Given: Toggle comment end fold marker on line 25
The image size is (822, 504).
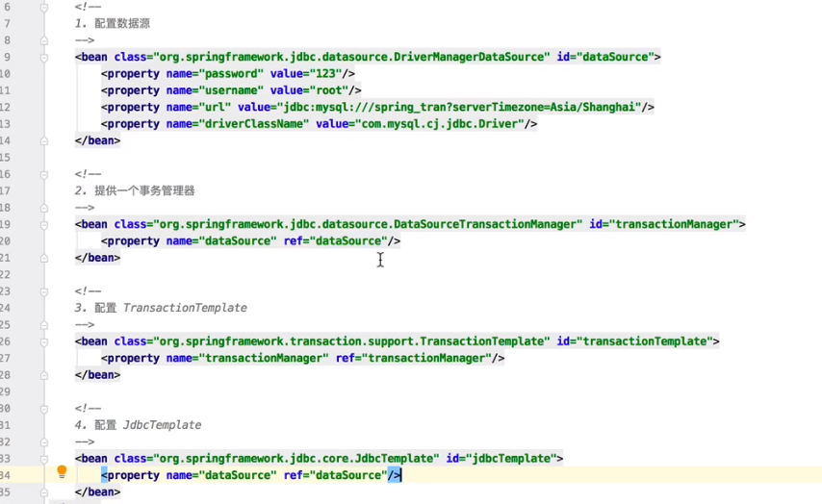Looking at the screenshot, I should coord(44,325).
